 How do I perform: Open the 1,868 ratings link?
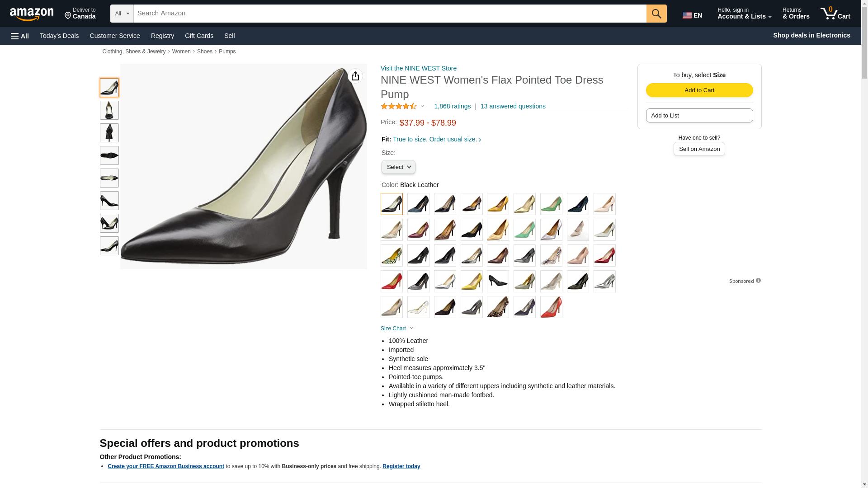[x=452, y=107]
